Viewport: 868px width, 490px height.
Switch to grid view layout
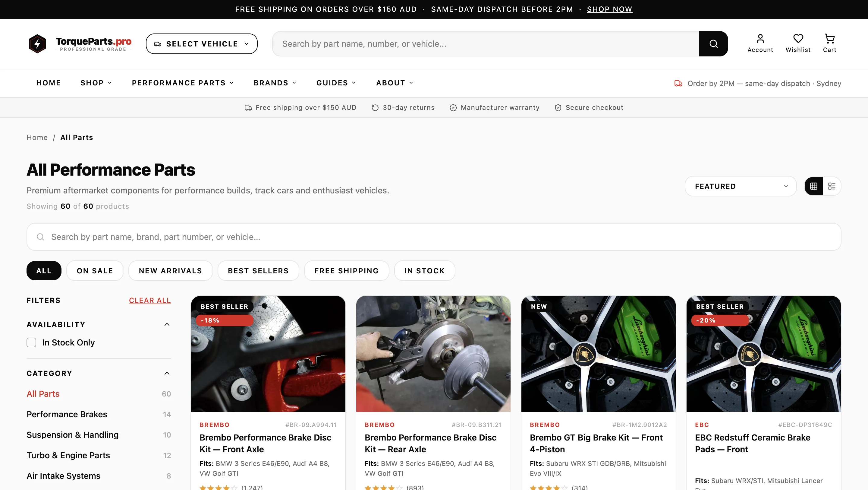814,186
